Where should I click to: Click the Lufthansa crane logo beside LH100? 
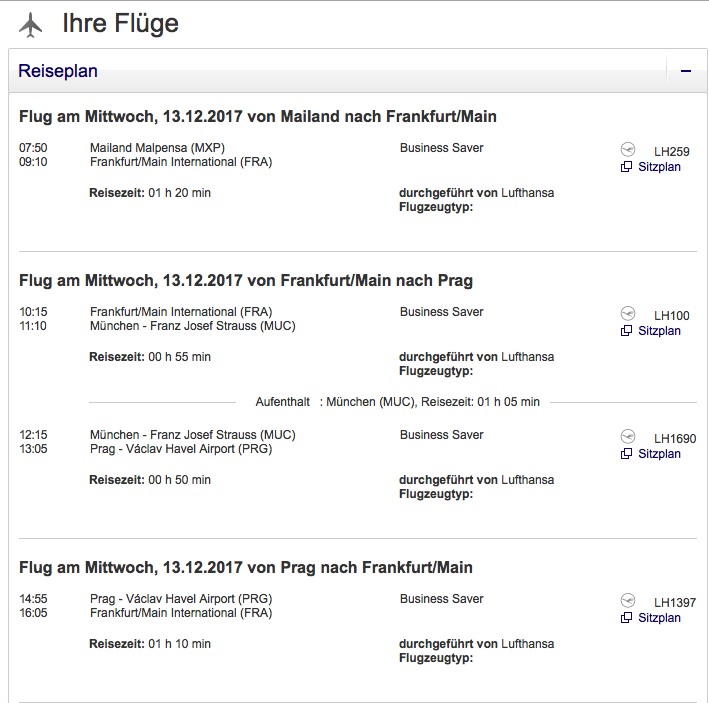click(x=628, y=313)
